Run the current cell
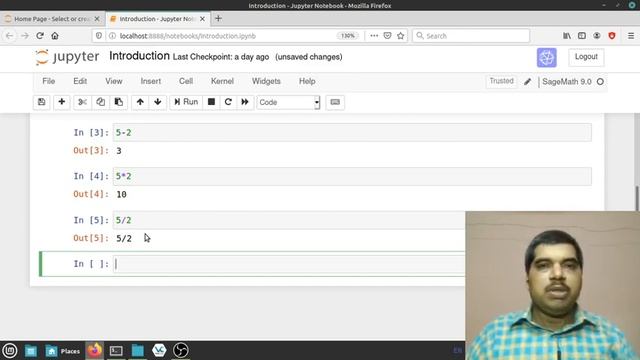This screenshot has width=640, height=360. point(186,102)
